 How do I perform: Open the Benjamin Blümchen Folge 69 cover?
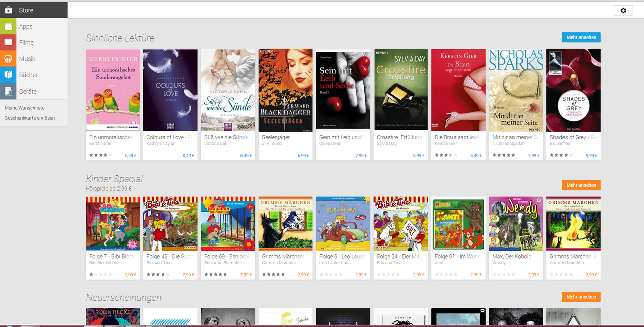click(x=228, y=223)
